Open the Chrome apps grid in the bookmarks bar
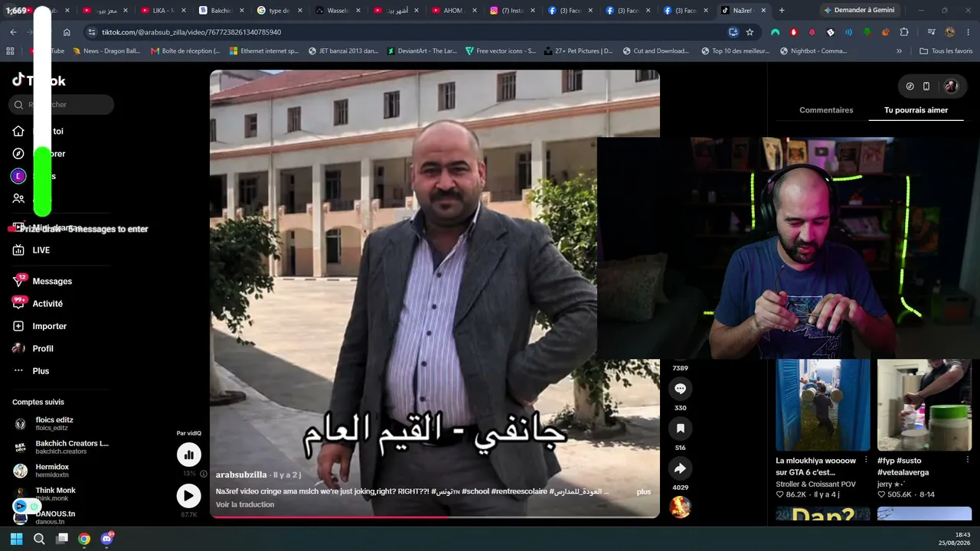Image resolution: width=980 pixels, height=551 pixels. click(10, 51)
